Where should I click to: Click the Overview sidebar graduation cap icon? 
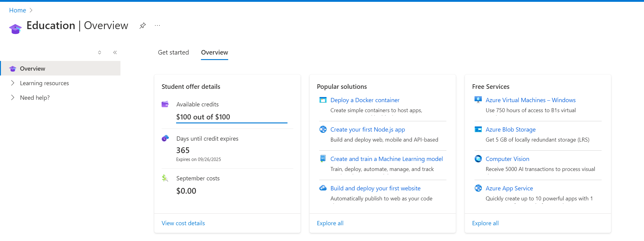[x=13, y=69]
